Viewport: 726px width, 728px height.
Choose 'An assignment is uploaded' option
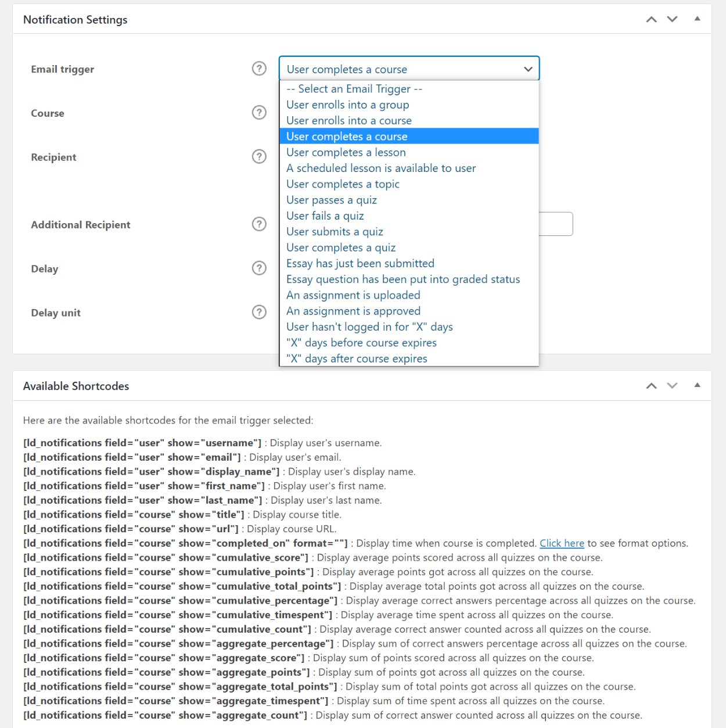click(409, 295)
